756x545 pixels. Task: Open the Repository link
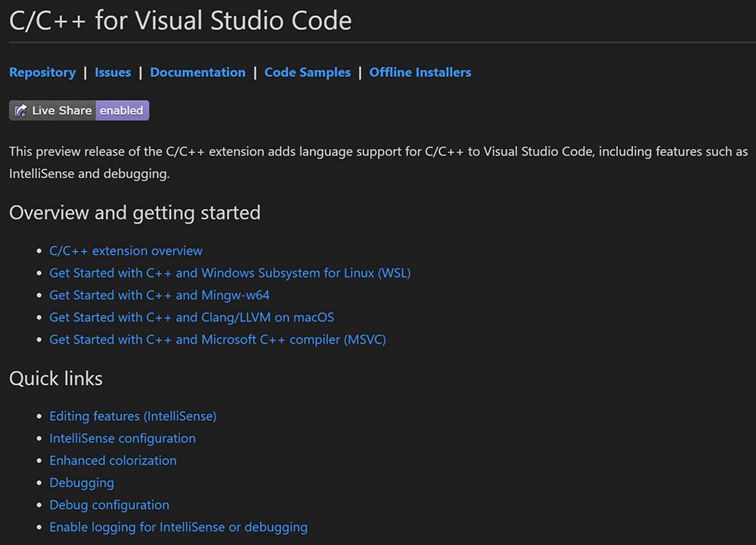[42, 73]
